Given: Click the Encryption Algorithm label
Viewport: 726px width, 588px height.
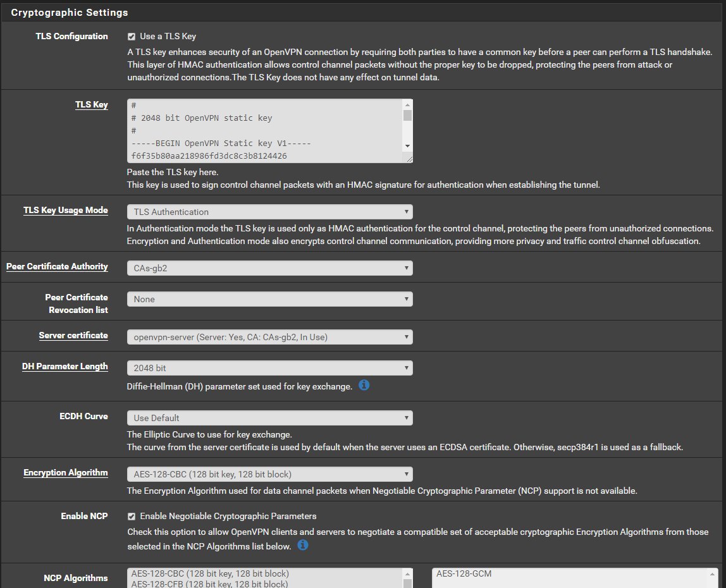Looking at the screenshot, I should tap(66, 472).
